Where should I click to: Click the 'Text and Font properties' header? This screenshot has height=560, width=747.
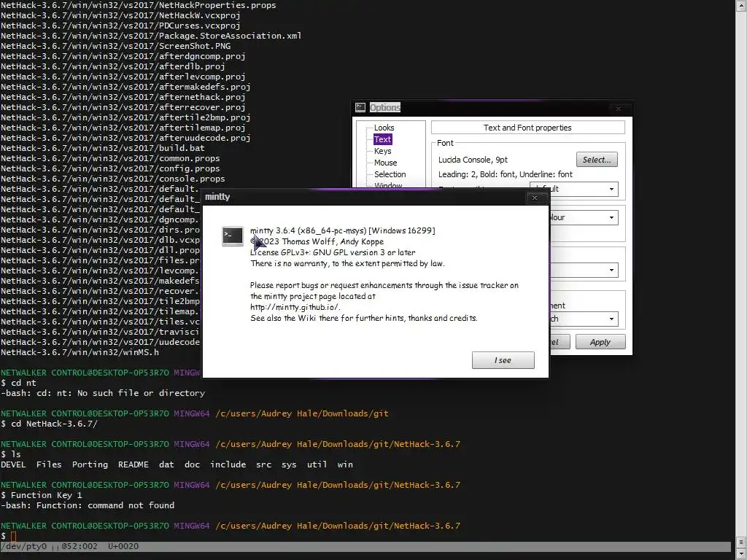527,128
